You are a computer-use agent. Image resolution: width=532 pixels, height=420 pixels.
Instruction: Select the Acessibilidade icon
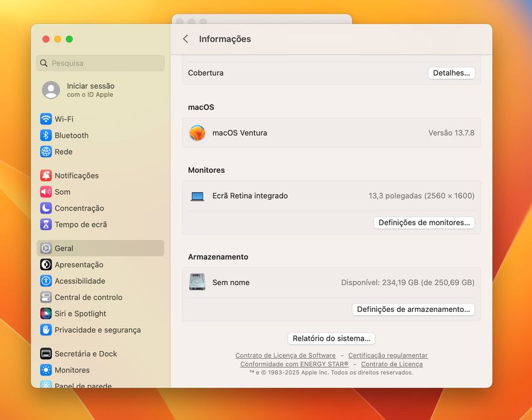46,281
